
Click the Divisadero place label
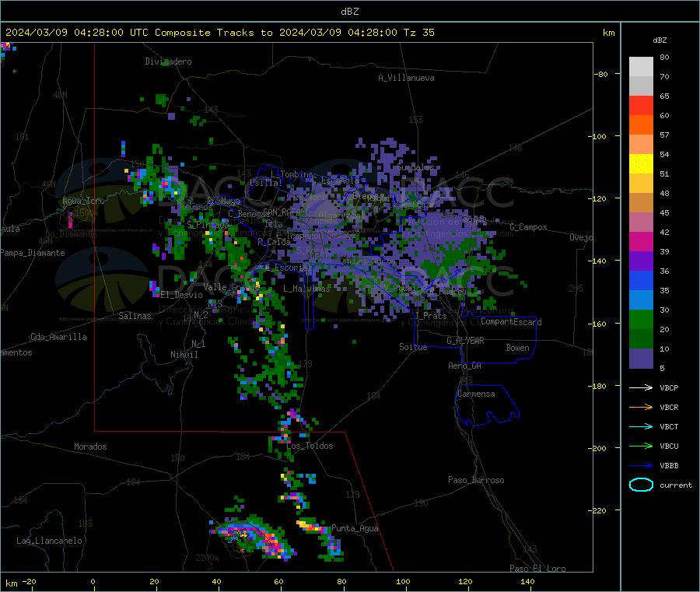pyautogui.click(x=168, y=61)
